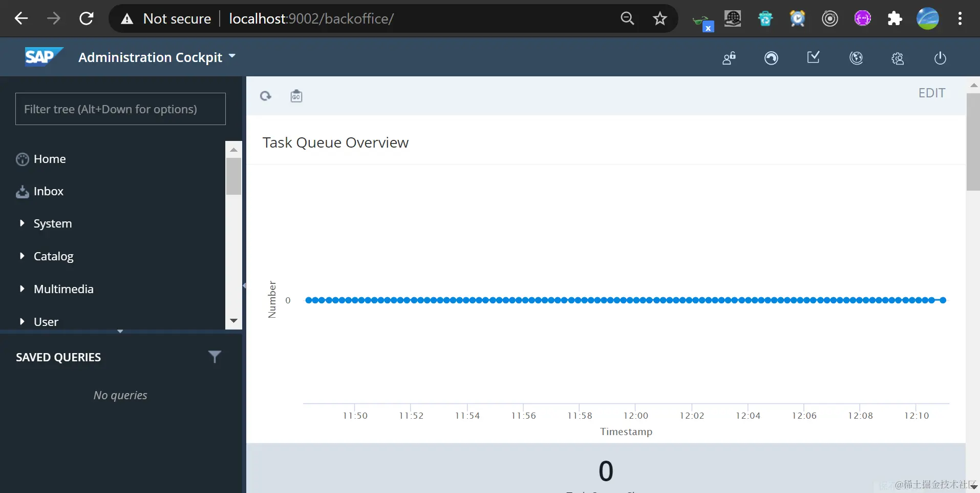
Task: Click the Saved Queries filter funnel icon
Action: point(215,357)
